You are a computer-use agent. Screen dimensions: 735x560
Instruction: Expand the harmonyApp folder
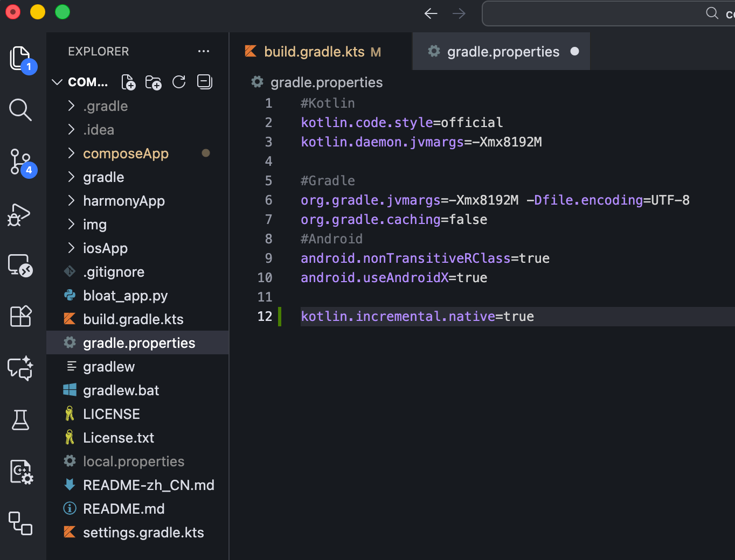[123, 201]
